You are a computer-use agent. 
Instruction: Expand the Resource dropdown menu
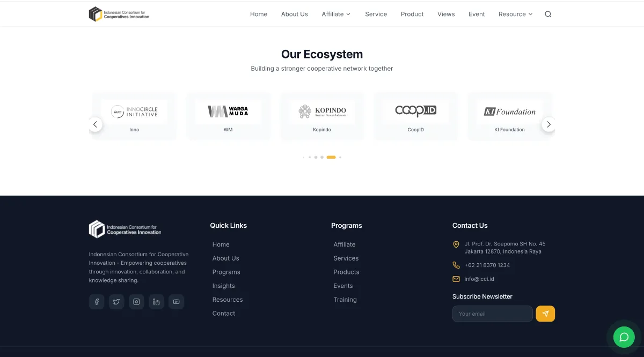pyautogui.click(x=516, y=14)
